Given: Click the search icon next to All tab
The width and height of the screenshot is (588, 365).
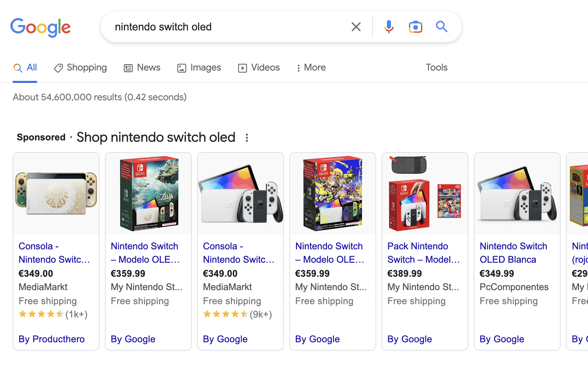Looking at the screenshot, I should (17, 68).
